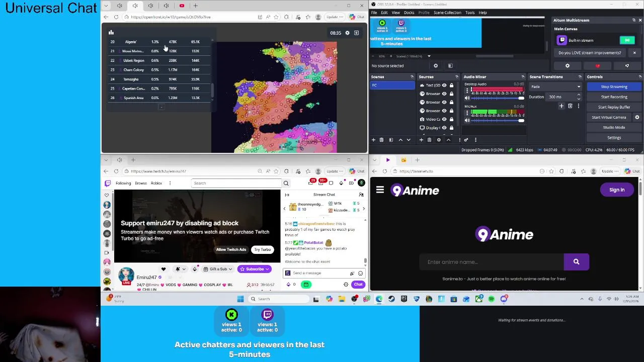Open the Twitch three-dot more menu

[170, 183]
